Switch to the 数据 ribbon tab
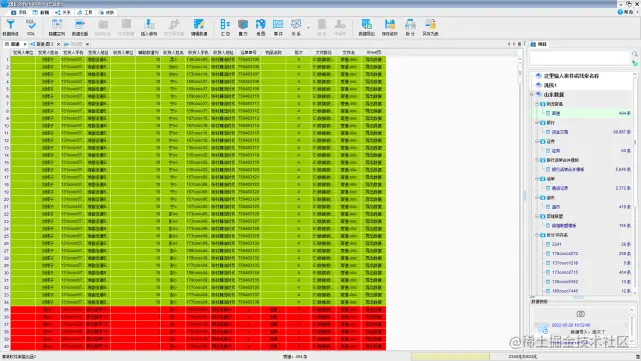The height and width of the screenshot is (361, 641). (41, 12)
